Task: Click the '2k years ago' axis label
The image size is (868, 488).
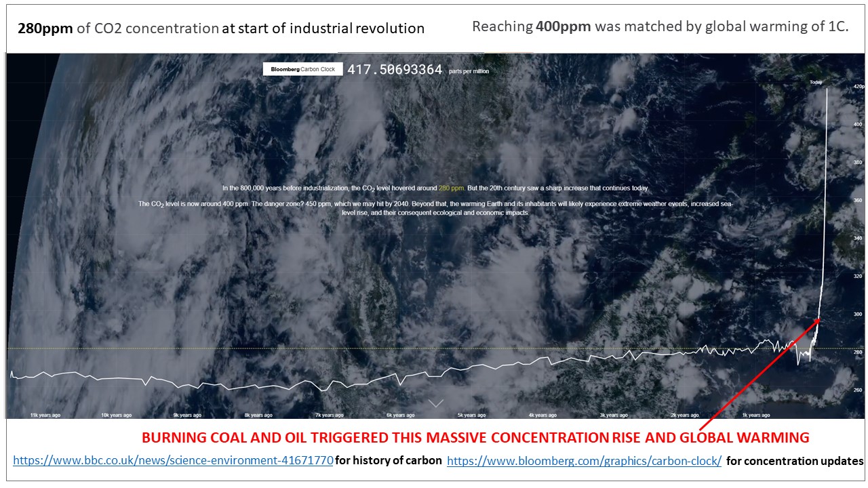Action: pyautogui.click(x=685, y=415)
